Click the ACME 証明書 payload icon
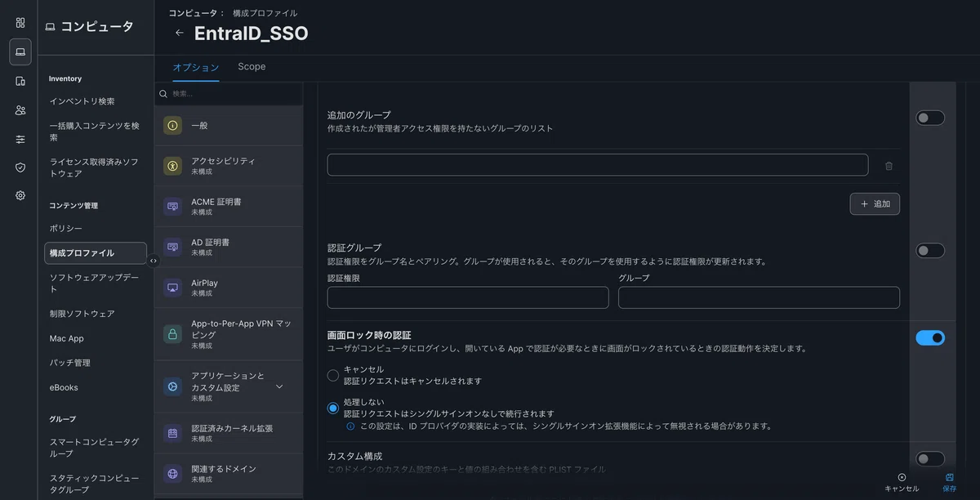980x500 pixels. (172, 207)
